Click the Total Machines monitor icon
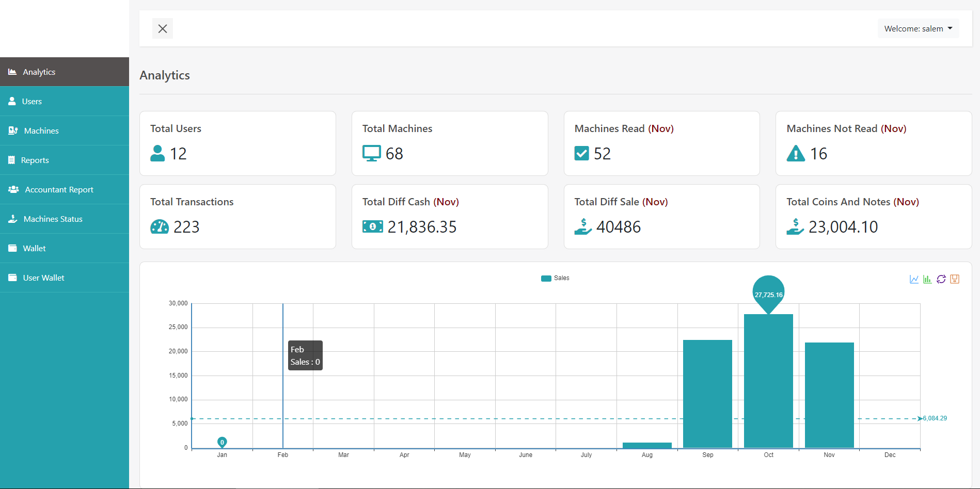Image resolution: width=980 pixels, height=489 pixels. click(371, 154)
